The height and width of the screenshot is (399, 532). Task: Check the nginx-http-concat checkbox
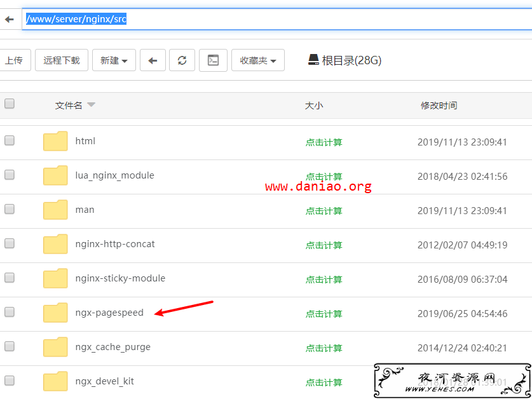pos(10,243)
